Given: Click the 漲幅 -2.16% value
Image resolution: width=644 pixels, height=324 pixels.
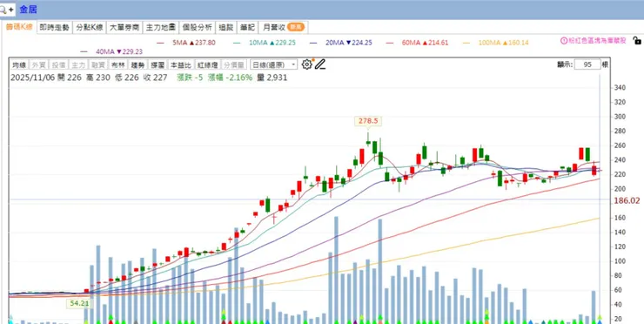Looking at the screenshot, I should [230, 78].
